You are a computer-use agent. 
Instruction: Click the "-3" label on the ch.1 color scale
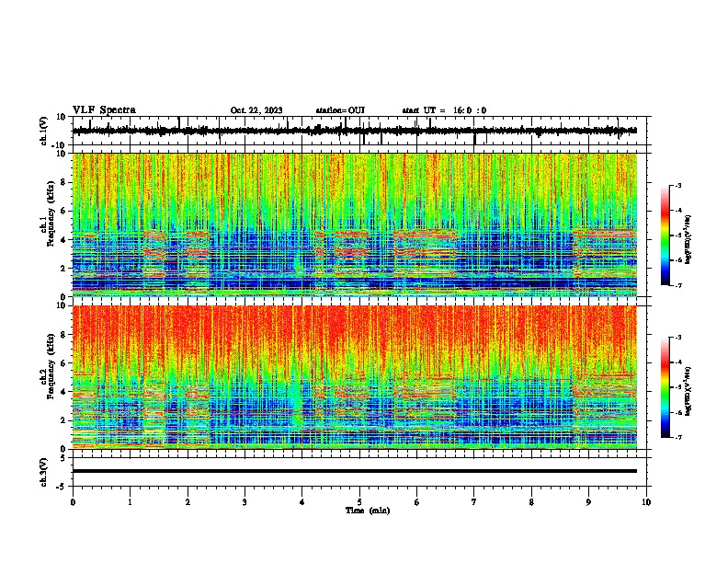[x=678, y=185]
